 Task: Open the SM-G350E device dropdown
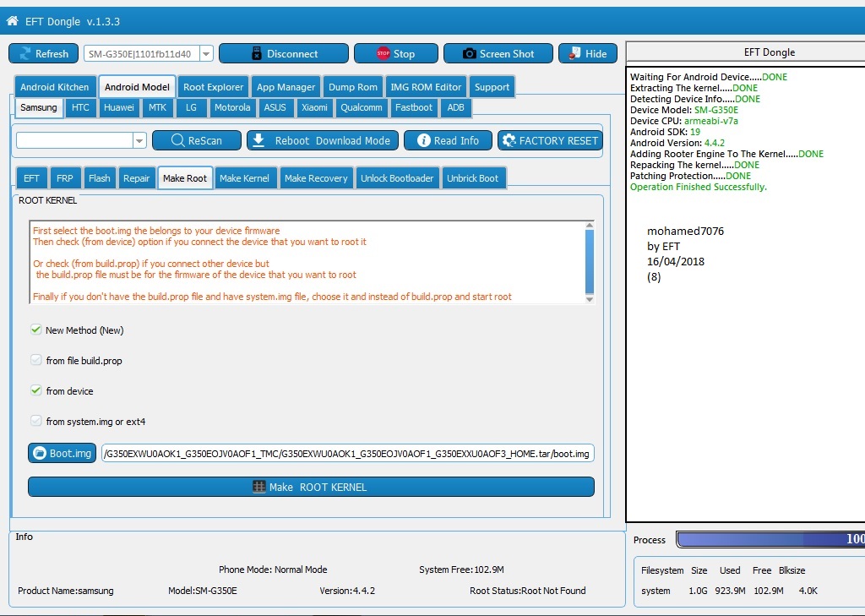click(x=206, y=53)
